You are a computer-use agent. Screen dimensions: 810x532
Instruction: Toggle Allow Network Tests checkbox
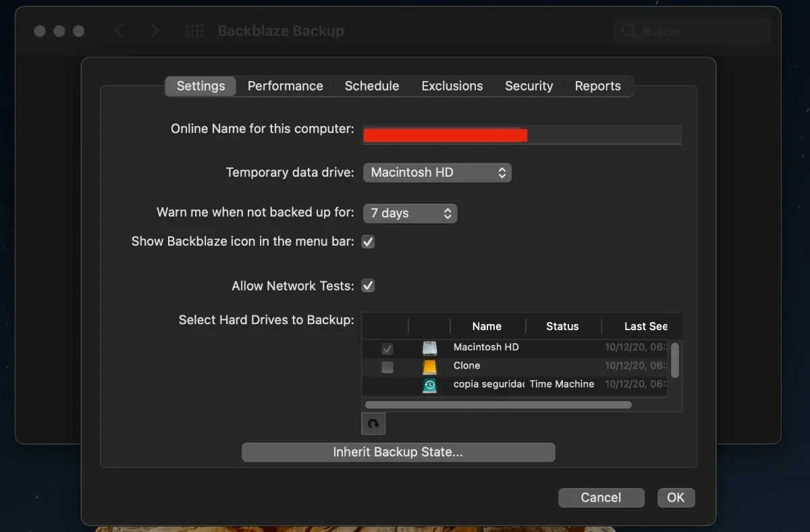point(368,286)
